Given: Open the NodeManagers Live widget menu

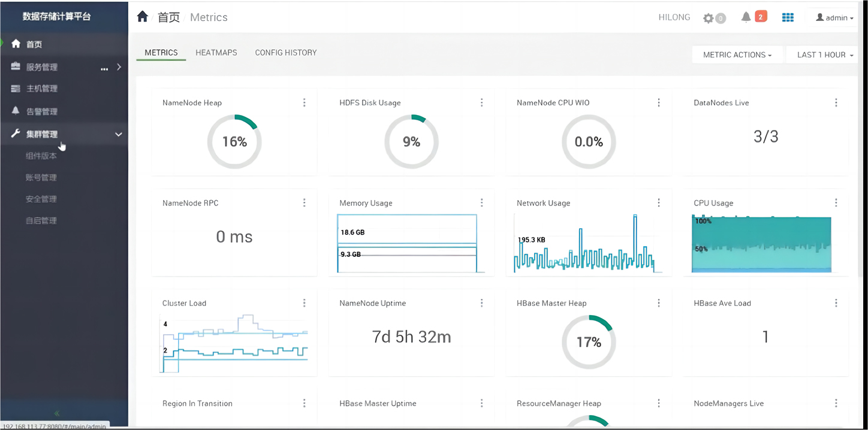Looking at the screenshot, I should (x=836, y=403).
